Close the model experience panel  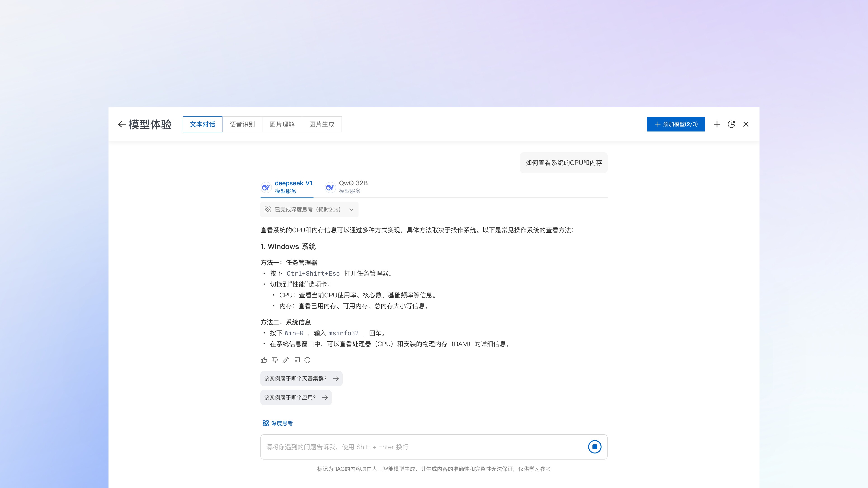click(x=746, y=124)
